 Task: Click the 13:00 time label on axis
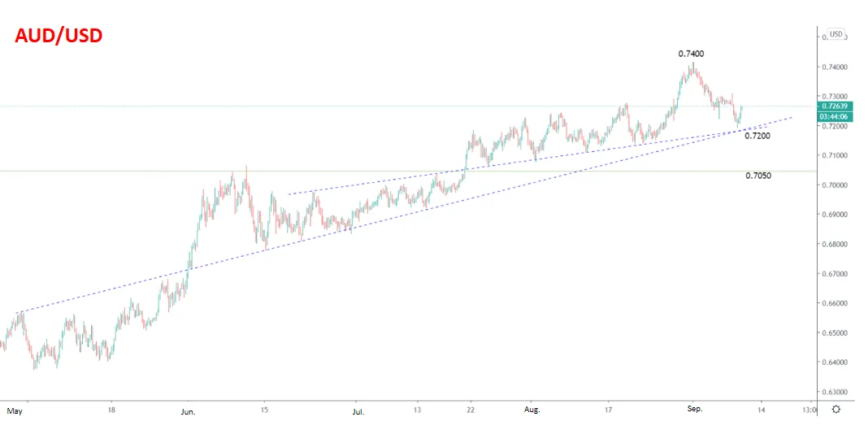pos(809,410)
